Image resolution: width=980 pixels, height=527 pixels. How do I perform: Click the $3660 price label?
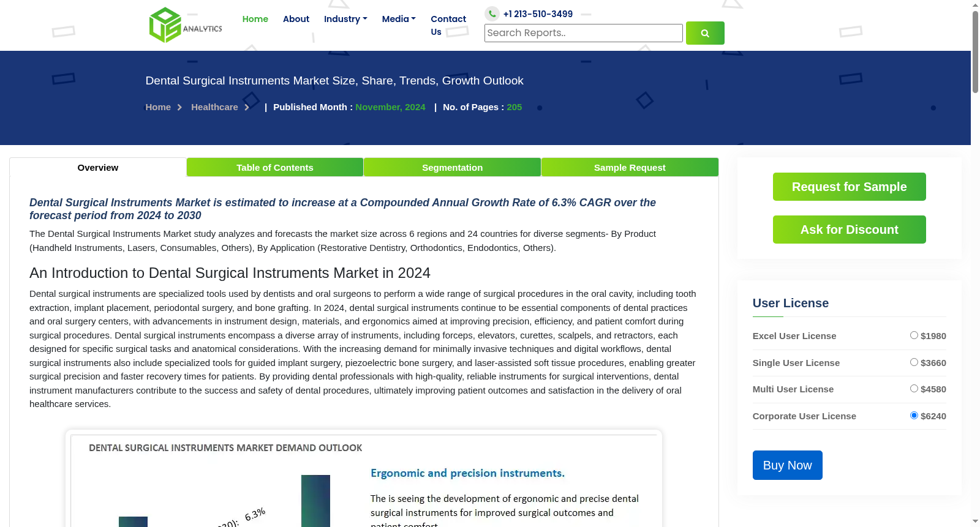[x=933, y=363]
